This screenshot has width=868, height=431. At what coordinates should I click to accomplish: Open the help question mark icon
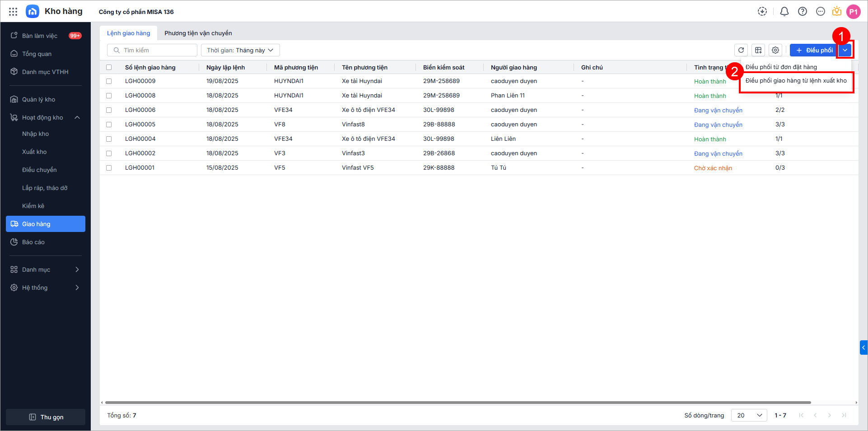[803, 12]
